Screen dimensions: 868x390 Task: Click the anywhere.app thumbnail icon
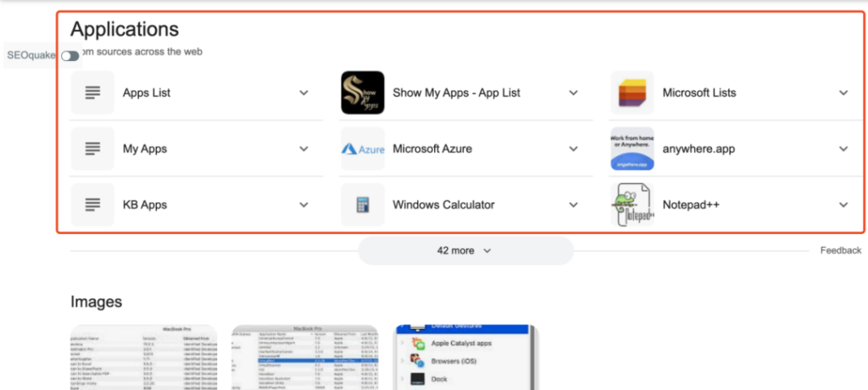(x=632, y=148)
